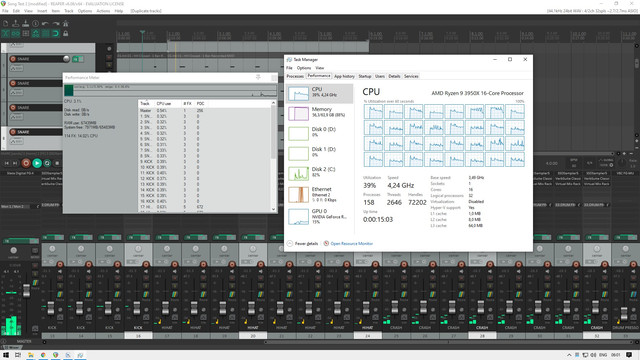640x360 pixels.
Task: Toggle grid lines toolbar button
Action: point(45,33)
